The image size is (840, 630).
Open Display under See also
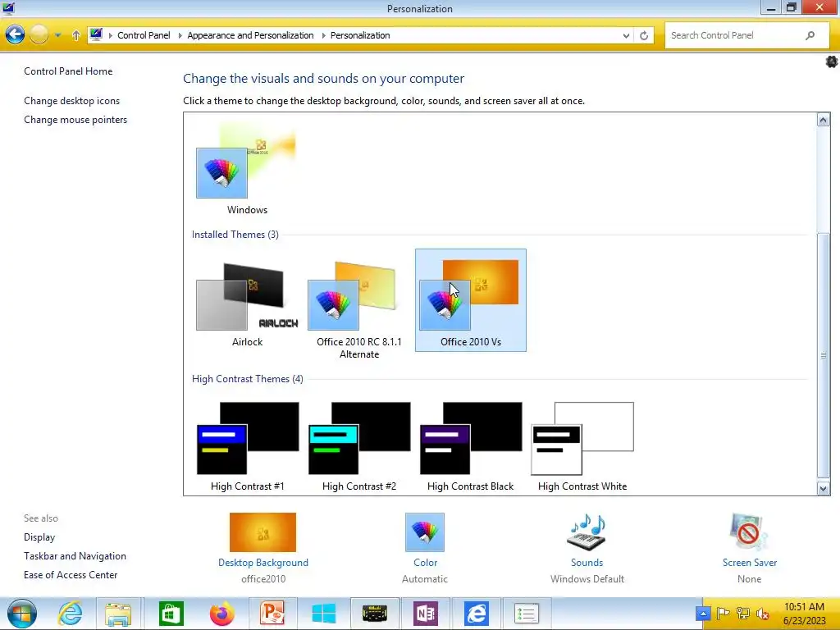click(x=39, y=537)
